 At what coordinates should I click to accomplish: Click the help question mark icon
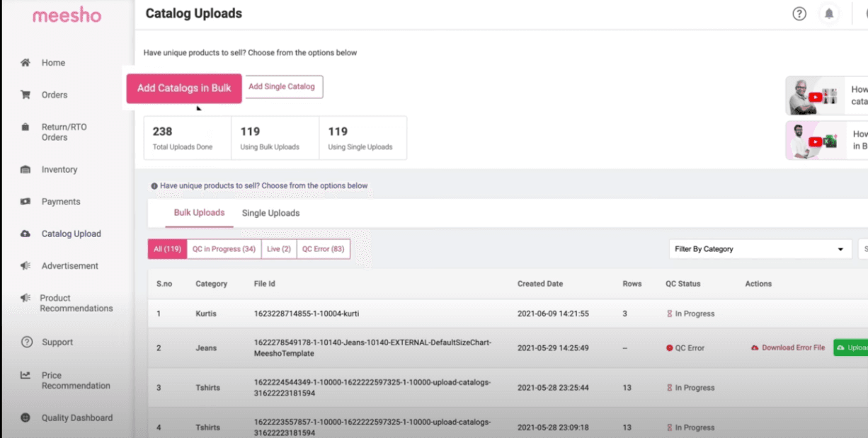[x=799, y=13]
